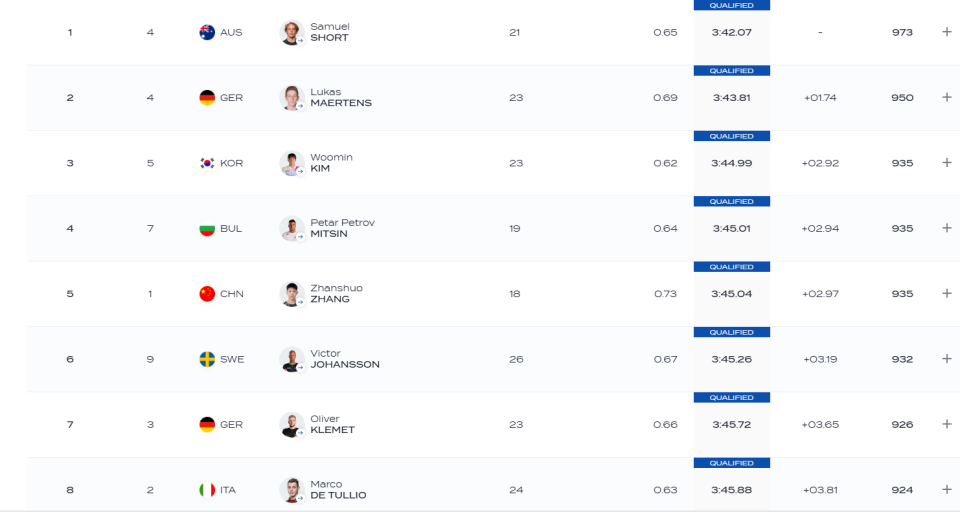960x512 pixels.
Task: Click the Sweden flag icon
Action: [x=207, y=359]
